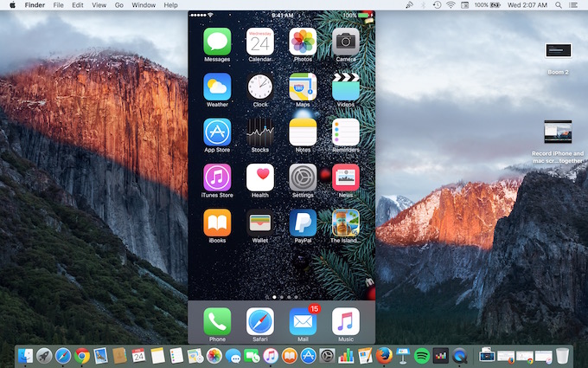The image size is (588, 368).
Task: Click the Trash in the Dock
Action: pyautogui.click(x=563, y=355)
